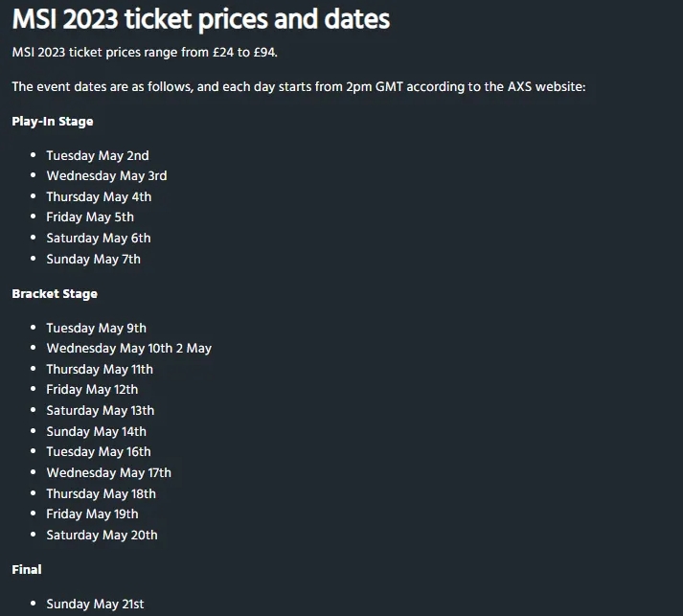Select the "Thursday May 18th" entry

pyautogui.click(x=101, y=493)
